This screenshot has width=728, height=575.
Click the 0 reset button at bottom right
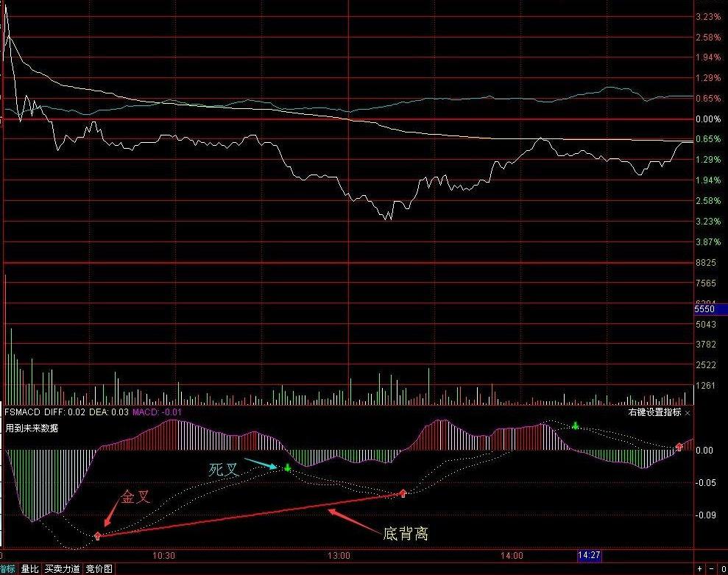click(x=724, y=569)
